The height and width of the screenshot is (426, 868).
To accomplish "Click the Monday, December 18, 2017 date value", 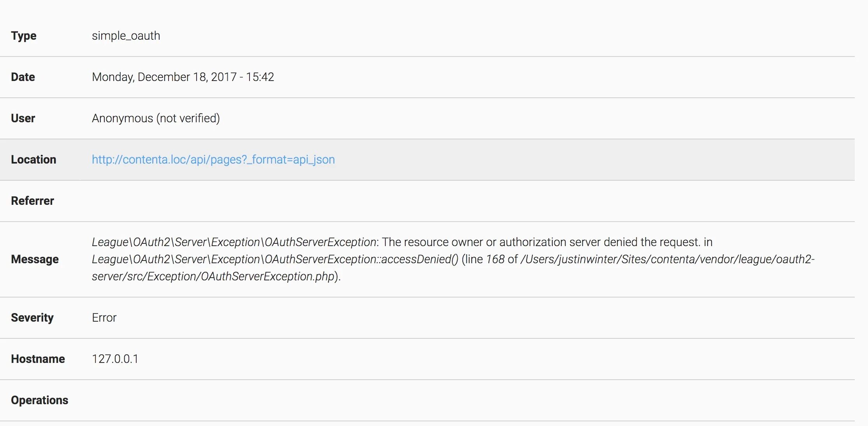I will [183, 77].
